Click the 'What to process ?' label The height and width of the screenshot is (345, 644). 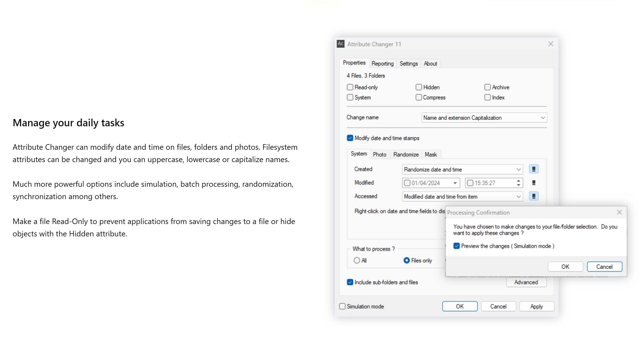374,249
